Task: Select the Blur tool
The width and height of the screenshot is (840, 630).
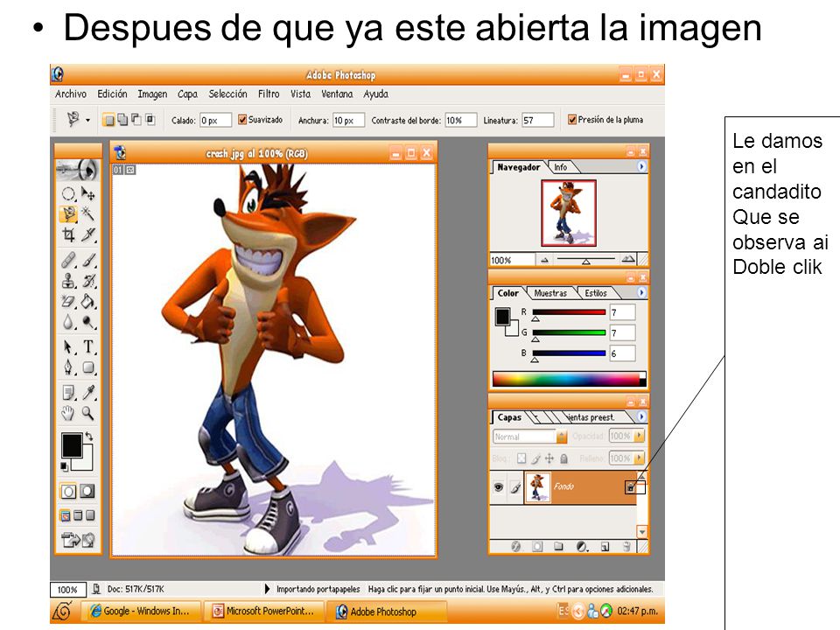Action: coord(68,322)
